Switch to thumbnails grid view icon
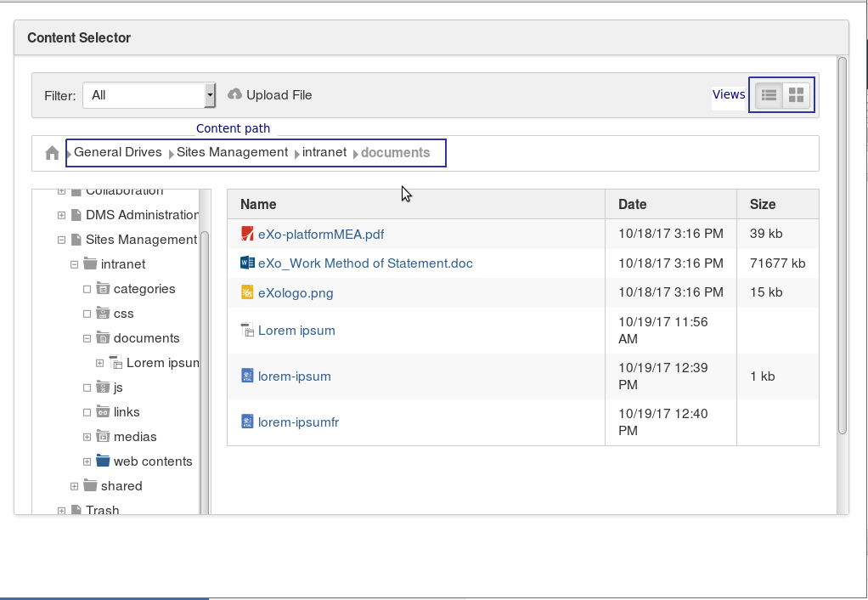The height and width of the screenshot is (600, 868). [x=796, y=95]
